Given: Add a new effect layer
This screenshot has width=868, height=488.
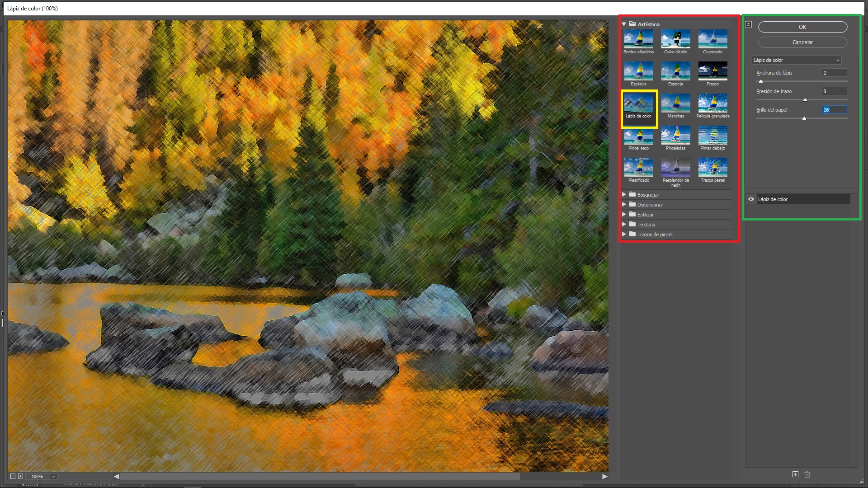Looking at the screenshot, I should point(795,474).
